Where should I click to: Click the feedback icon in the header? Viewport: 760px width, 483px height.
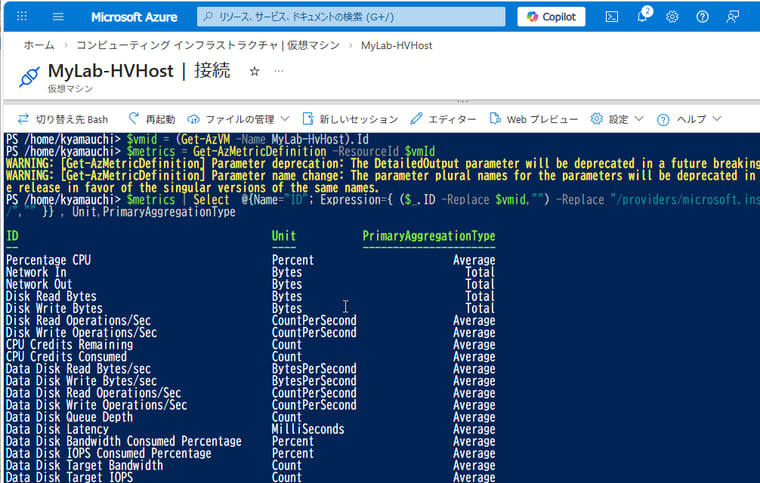tap(734, 17)
